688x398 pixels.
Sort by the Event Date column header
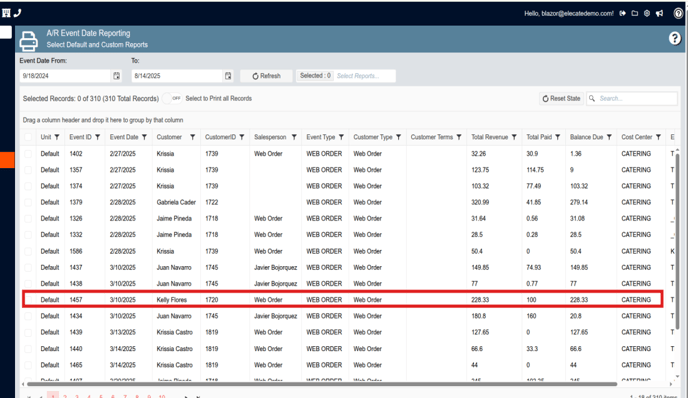tap(124, 137)
